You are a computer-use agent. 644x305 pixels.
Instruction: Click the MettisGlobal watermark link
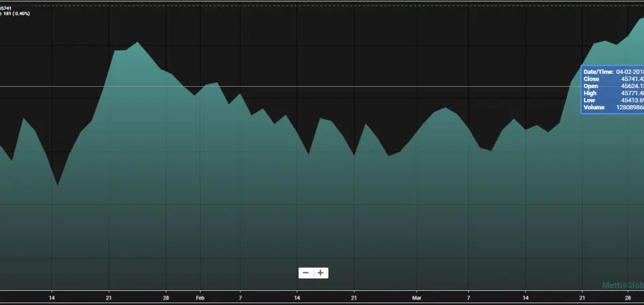pos(622,286)
